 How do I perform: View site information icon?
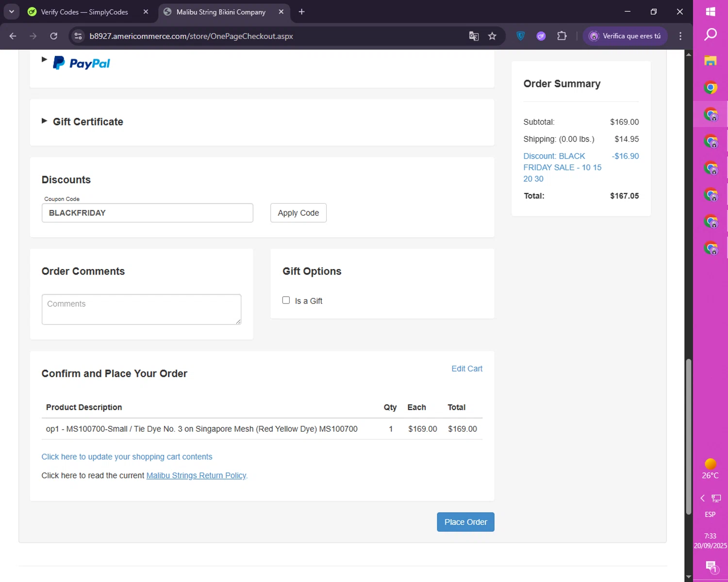click(78, 36)
